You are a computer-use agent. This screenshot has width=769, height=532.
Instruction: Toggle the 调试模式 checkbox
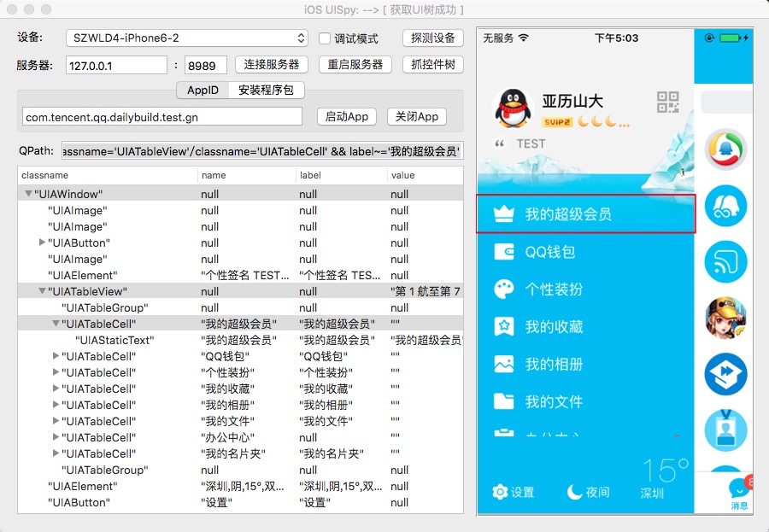coord(325,38)
